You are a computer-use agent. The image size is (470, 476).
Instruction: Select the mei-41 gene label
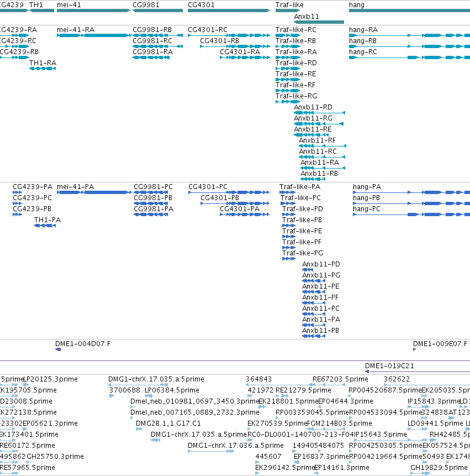[69, 5]
